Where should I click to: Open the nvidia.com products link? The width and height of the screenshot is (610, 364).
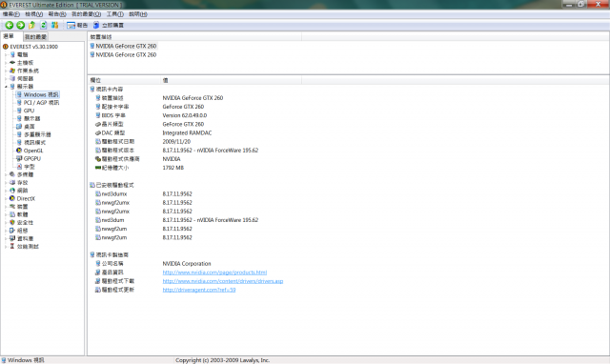[214, 273]
